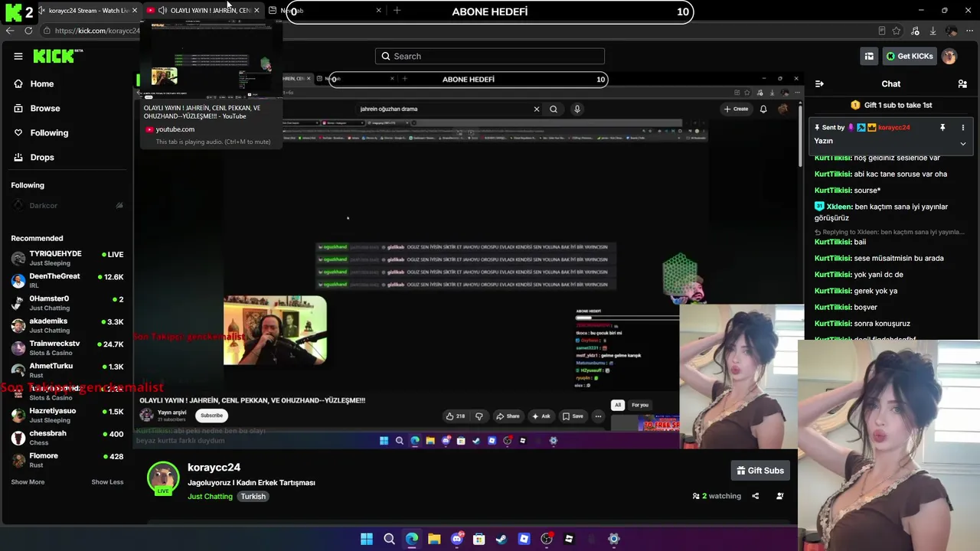Viewport: 980px width, 551px height.
Task: Click the Kick search field
Action: tap(490, 56)
